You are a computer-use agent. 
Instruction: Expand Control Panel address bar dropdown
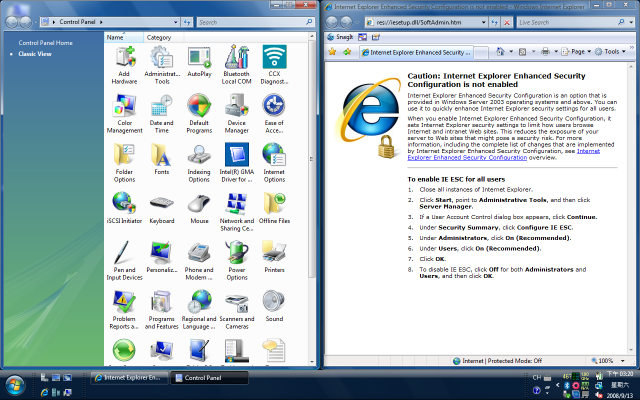[x=176, y=22]
